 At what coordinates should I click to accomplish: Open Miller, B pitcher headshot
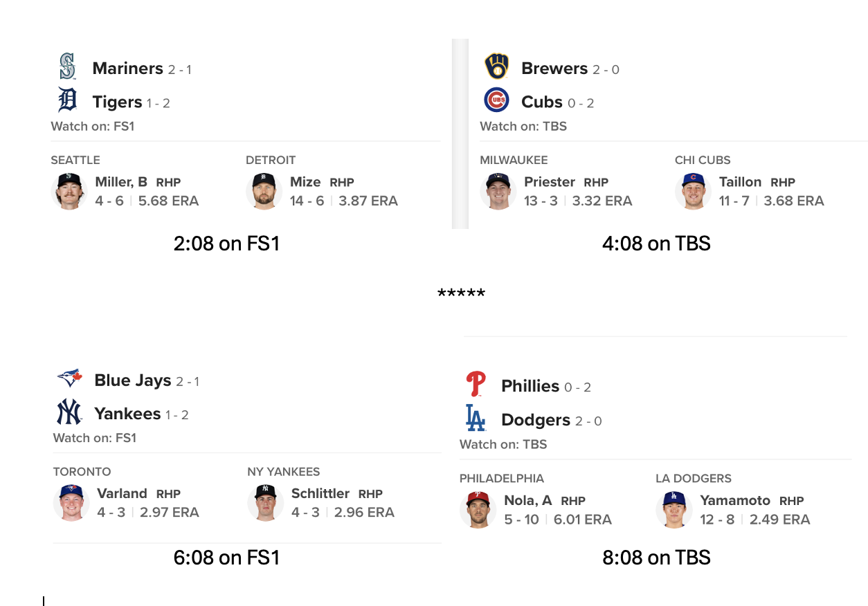[69, 191]
